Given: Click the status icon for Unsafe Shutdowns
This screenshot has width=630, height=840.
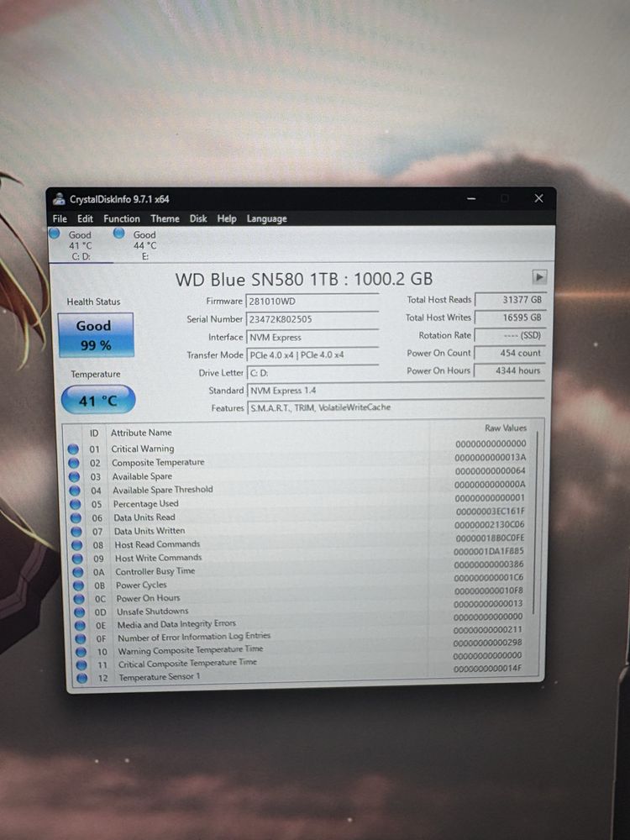Looking at the screenshot, I should click(x=80, y=612).
